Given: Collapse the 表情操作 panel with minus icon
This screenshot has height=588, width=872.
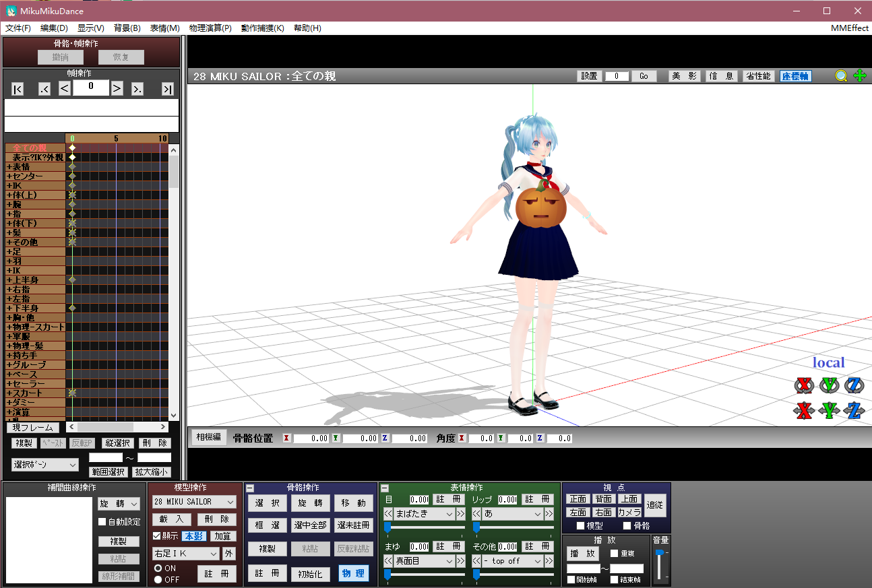Looking at the screenshot, I should [385, 488].
